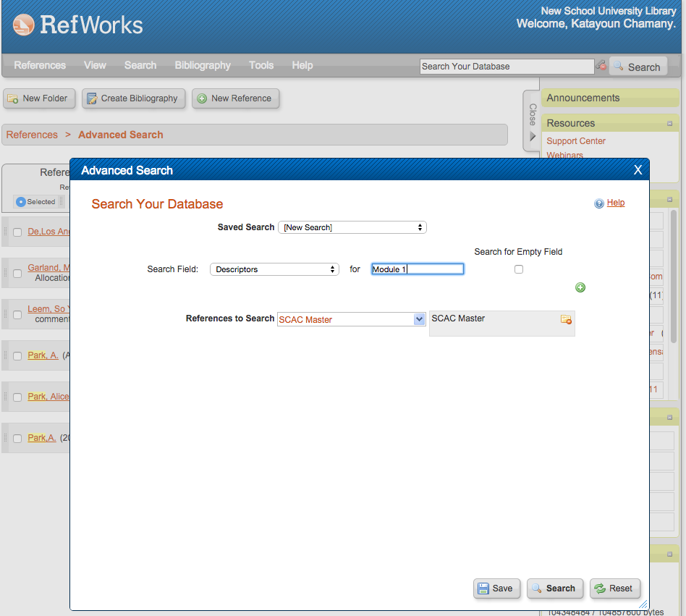Viewport: 686px width, 616px height.
Task: Click the folder icon in SCAC Master box
Action: (566, 319)
